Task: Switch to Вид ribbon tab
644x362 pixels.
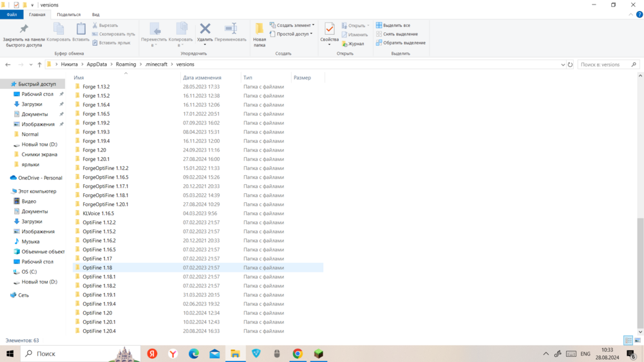Action: click(x=95, y=14)
